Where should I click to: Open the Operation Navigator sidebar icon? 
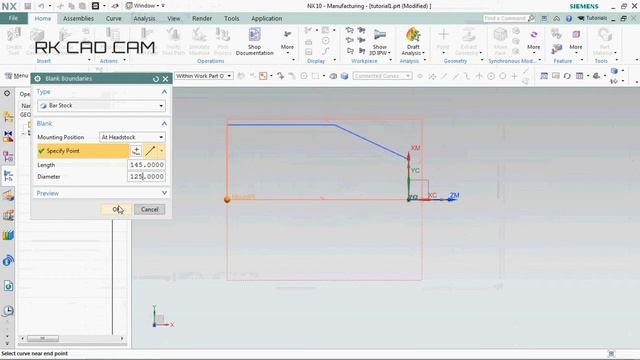click(x=8, y=176)
